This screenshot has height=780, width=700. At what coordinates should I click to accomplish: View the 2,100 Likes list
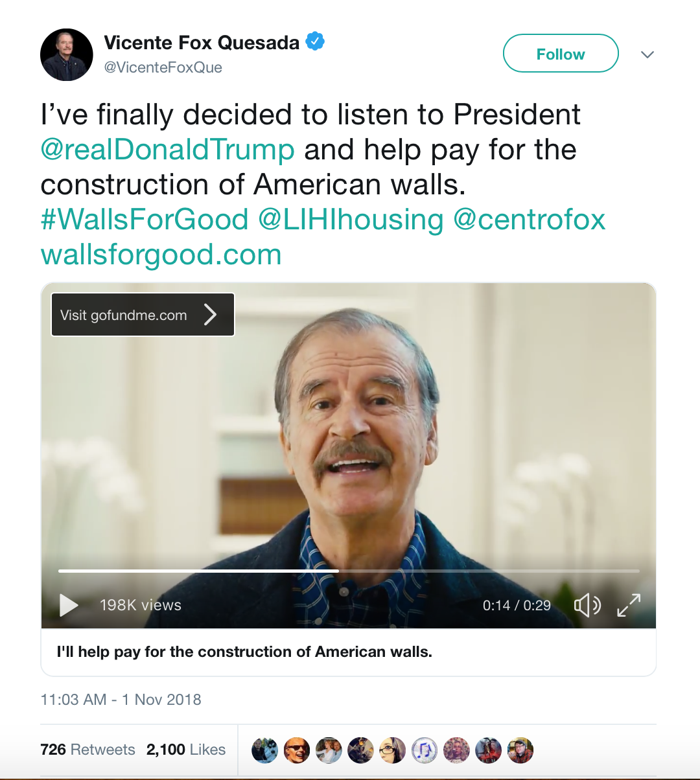(186, 750)
